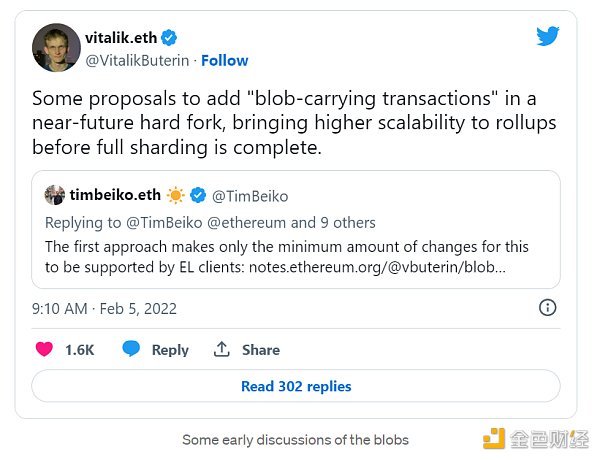Click the share upload icon

(x=222, y=349)
